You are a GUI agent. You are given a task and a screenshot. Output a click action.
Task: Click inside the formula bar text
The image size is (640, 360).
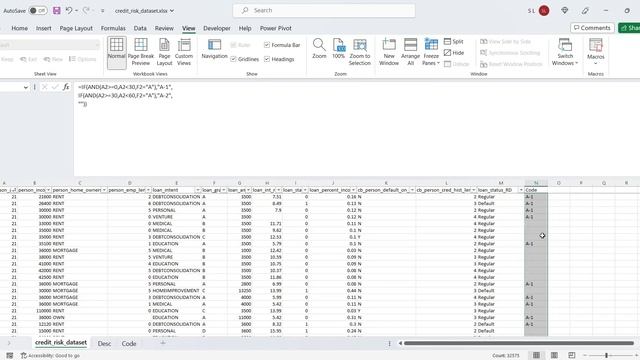coord(125,95)
